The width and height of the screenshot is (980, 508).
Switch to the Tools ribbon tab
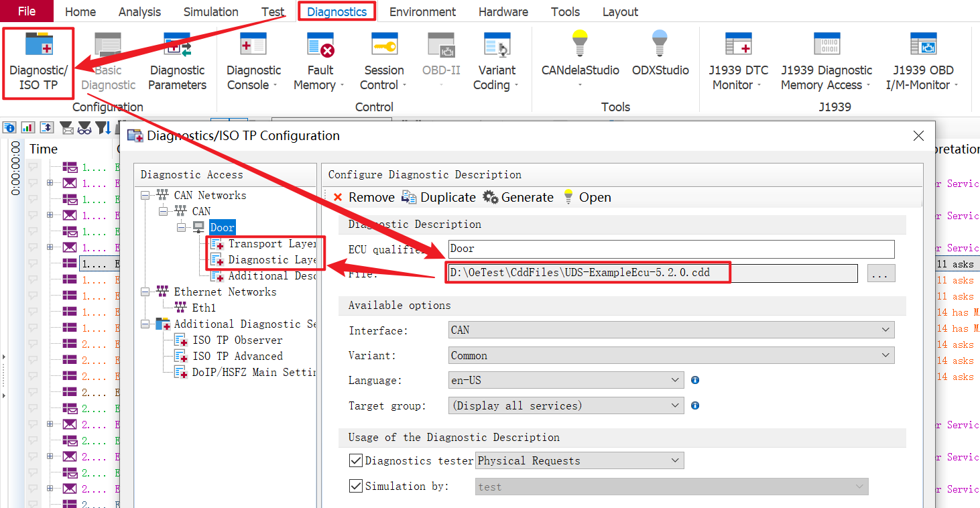(x=566, y=11)
